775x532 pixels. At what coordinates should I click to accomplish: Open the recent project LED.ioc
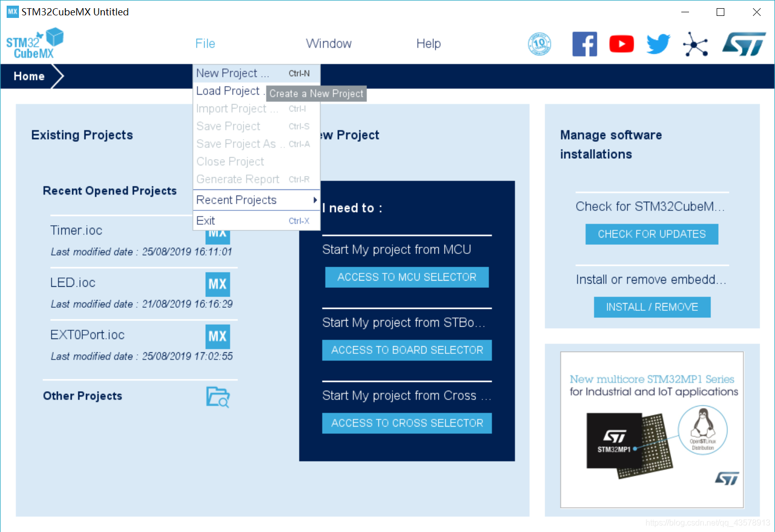(73, 283)
